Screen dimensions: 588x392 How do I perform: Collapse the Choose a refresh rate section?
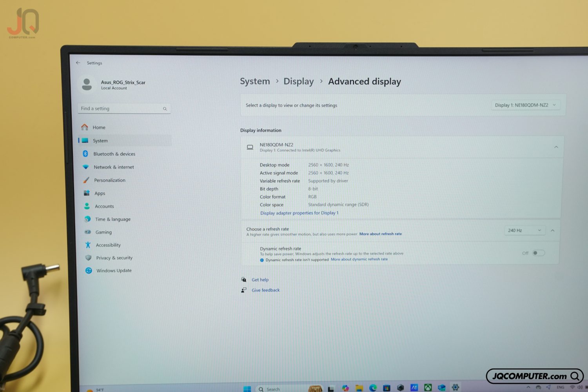[552, 230]
